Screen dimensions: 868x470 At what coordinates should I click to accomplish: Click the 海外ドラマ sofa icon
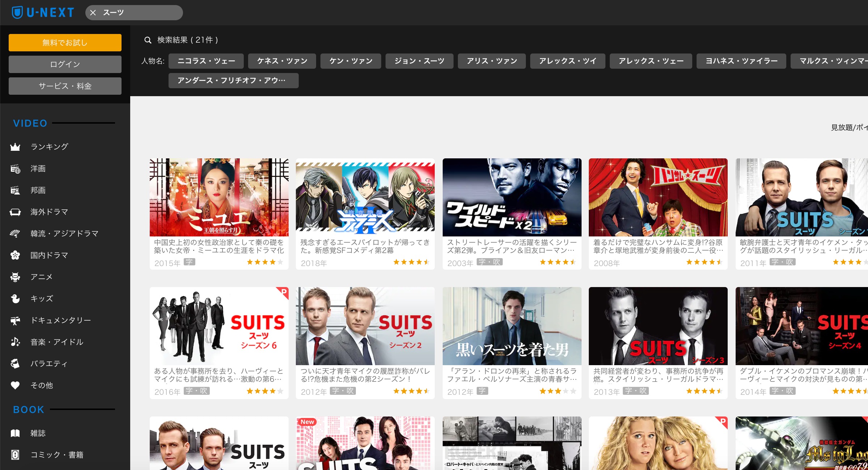point(15,212)
